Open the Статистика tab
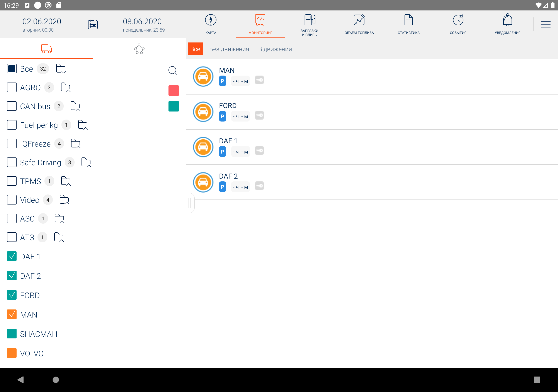 click(x=408, y=24)
